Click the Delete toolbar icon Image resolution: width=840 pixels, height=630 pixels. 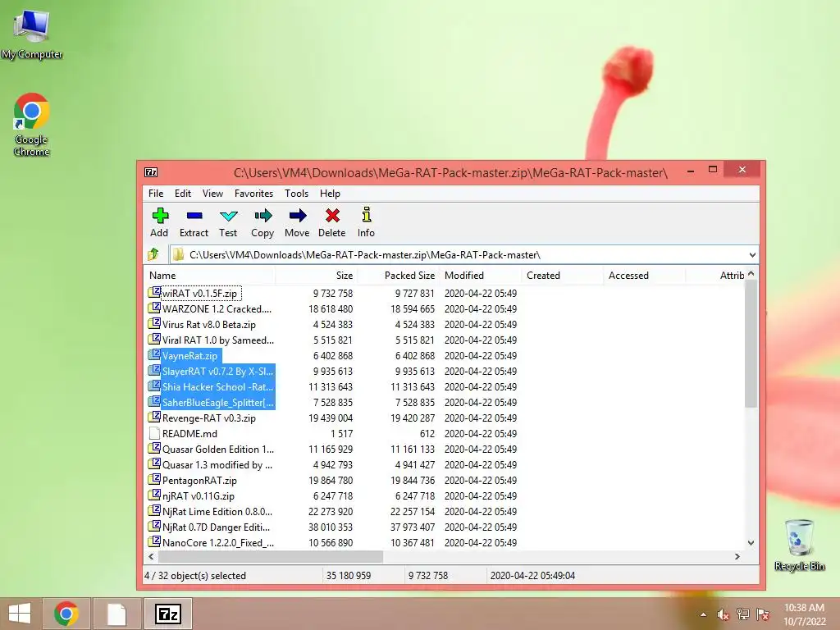pyautogui.click(x=332, y=216)
